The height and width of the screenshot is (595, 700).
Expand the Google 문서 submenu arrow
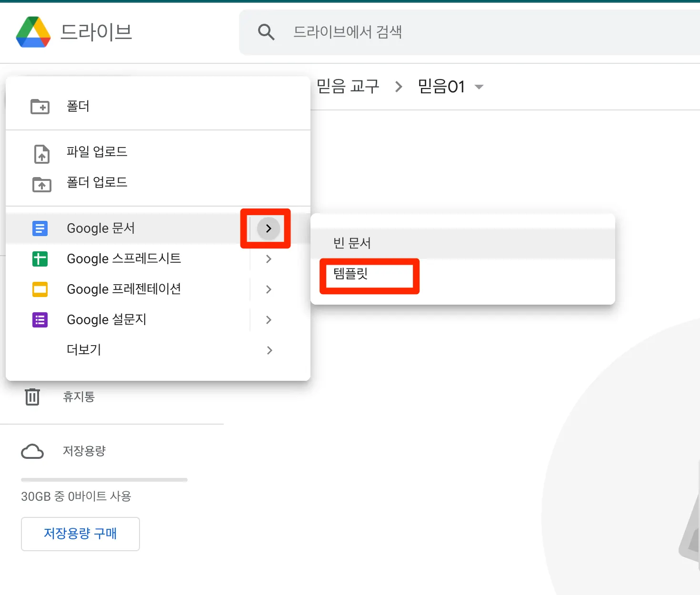tap(269, 228)
